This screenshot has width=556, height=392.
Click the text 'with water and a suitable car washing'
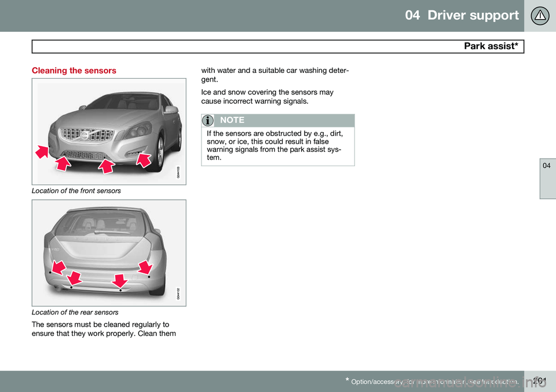(275, 75)
